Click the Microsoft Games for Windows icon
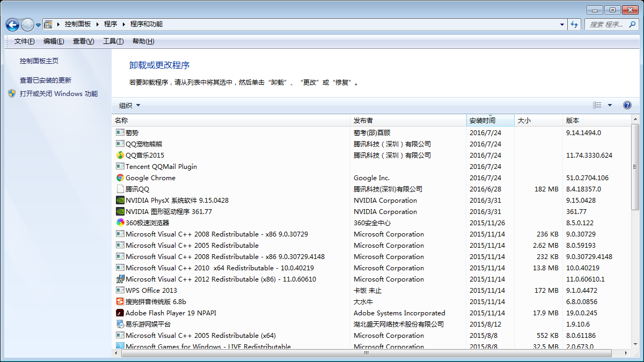This screenshot has height=362, width=644. coord(120,346)
